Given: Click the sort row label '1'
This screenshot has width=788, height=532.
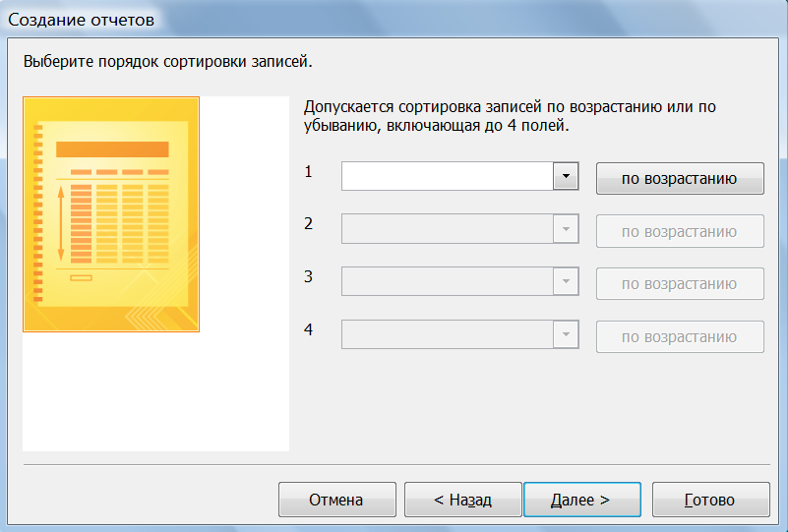Looking at the screenshot, I should click(308, 172).
